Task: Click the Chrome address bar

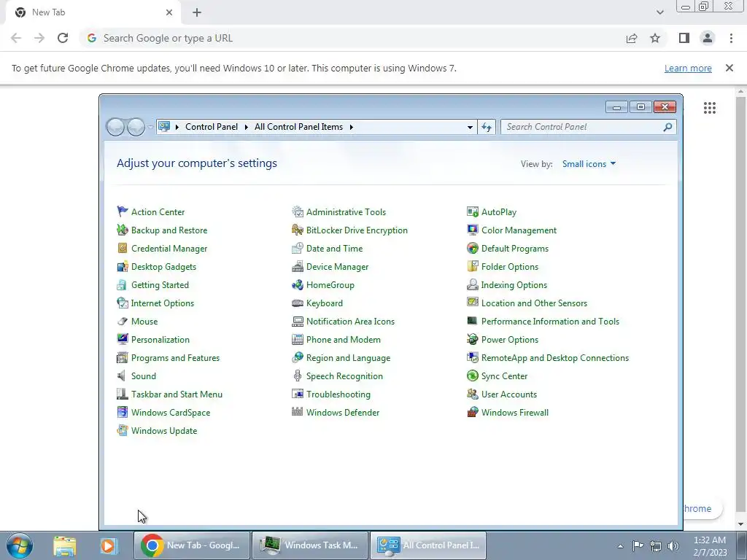Action: (354, 38)
